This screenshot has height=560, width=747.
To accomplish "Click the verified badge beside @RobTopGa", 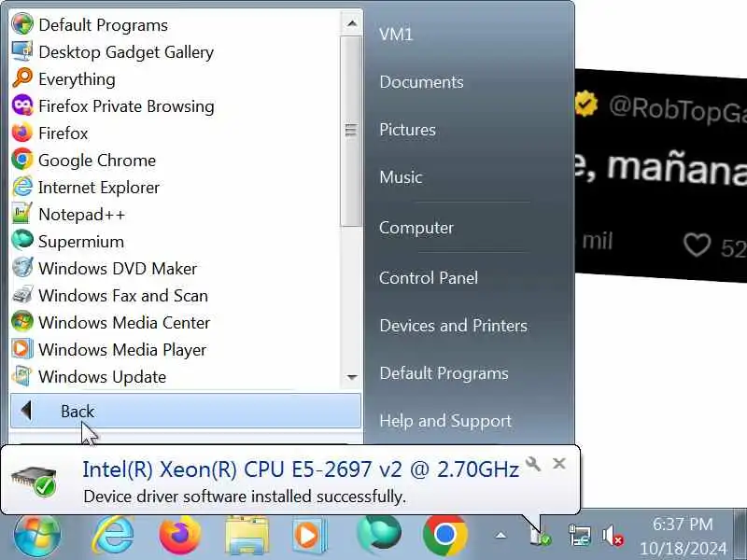I will 586,104.
